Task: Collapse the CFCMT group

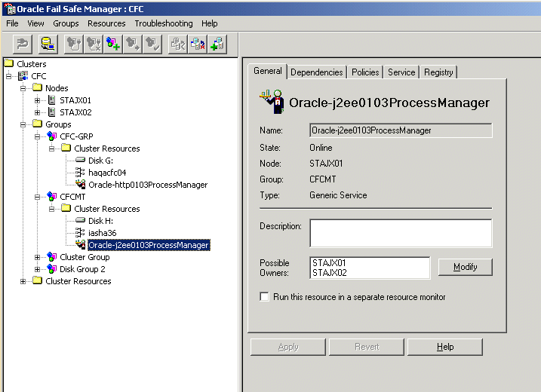Action: (37, 197)
